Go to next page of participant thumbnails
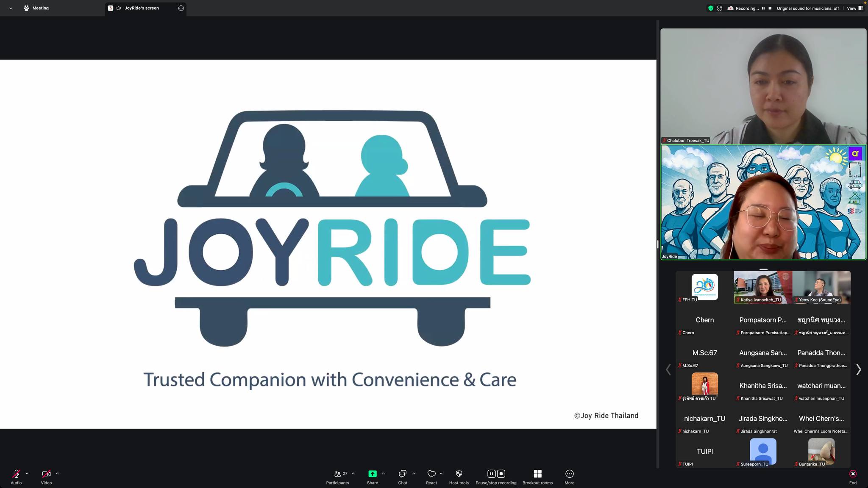 pos(858,369)
